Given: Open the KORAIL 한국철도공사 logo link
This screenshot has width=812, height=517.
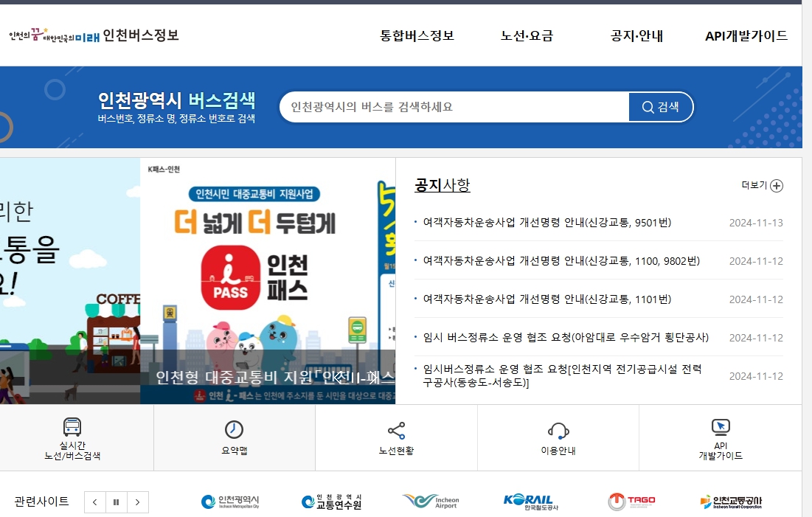Looking at the screenshot, I should [x=531, y=502].
